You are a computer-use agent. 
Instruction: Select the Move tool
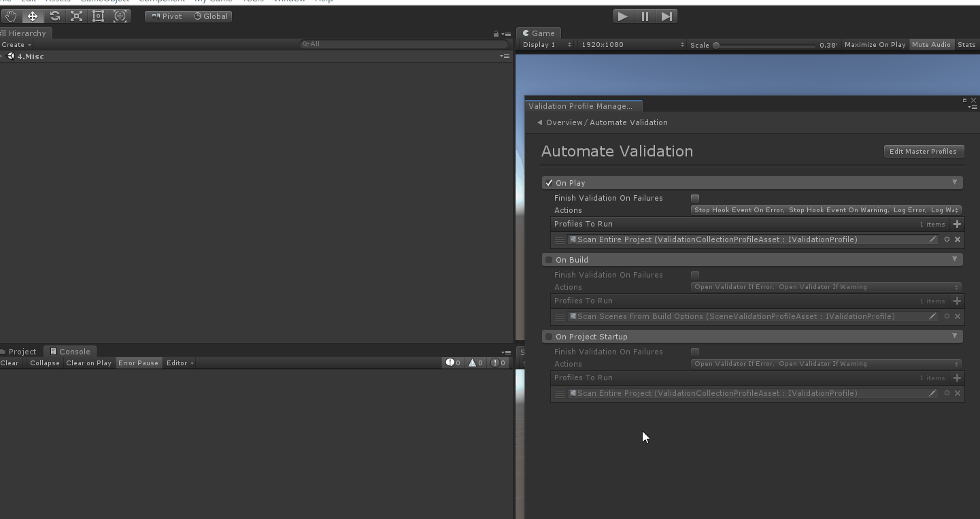coord(33,16)
